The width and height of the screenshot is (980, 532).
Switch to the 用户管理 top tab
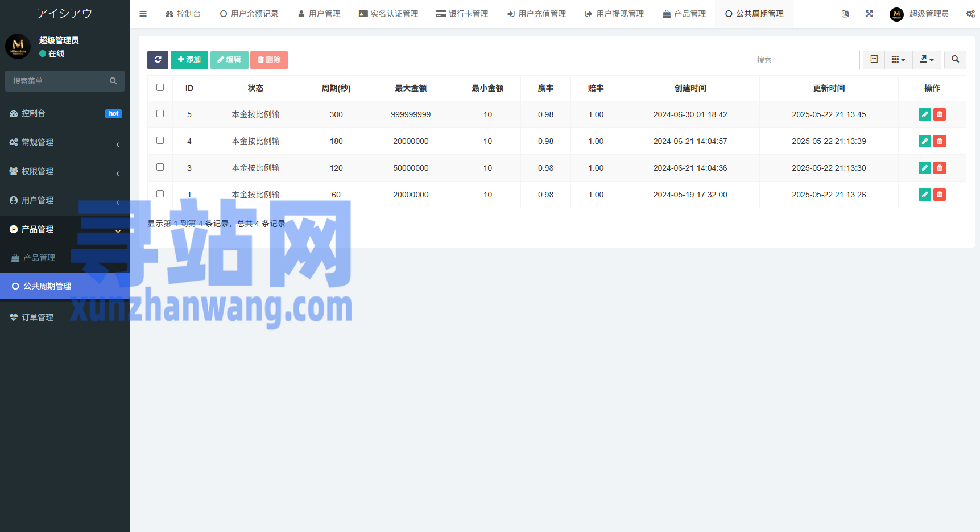coord(319,14)
